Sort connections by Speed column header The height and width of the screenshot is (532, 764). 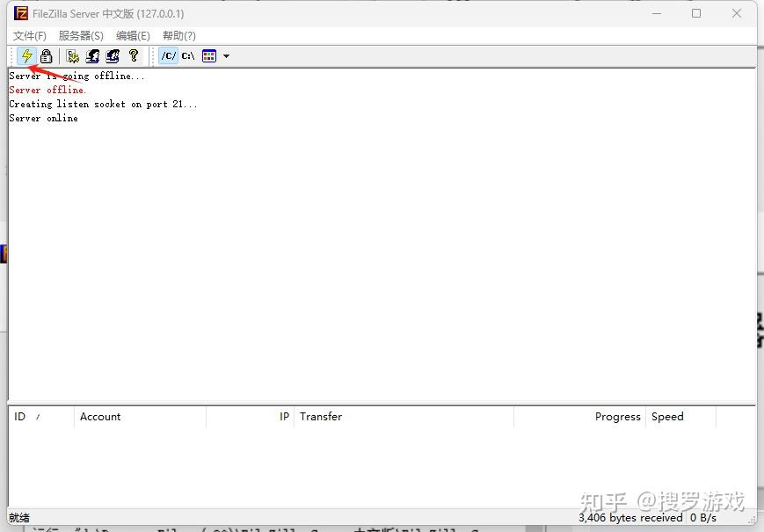coord(681,417)
